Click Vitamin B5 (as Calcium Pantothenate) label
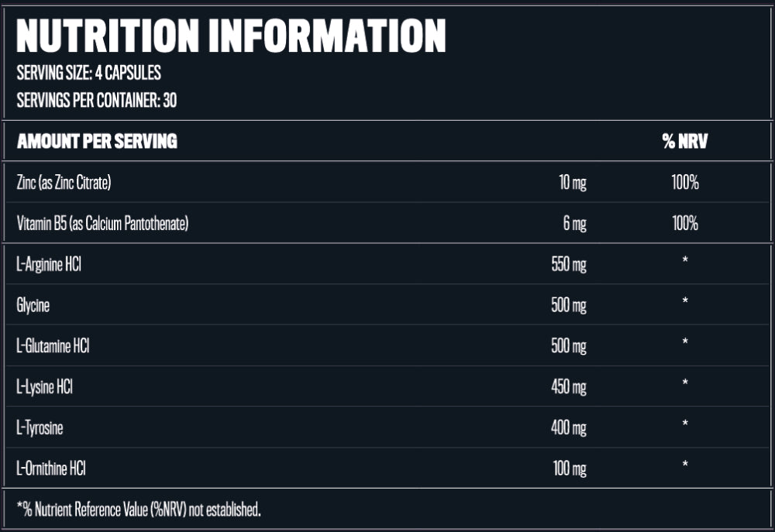Screen dimensions: 775x532 tap(103, 225)
